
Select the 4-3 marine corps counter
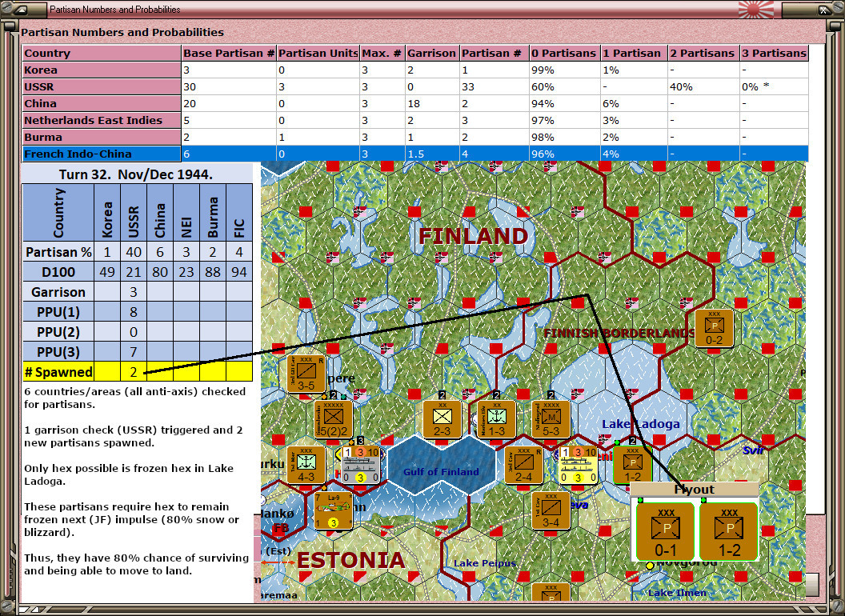306,464
